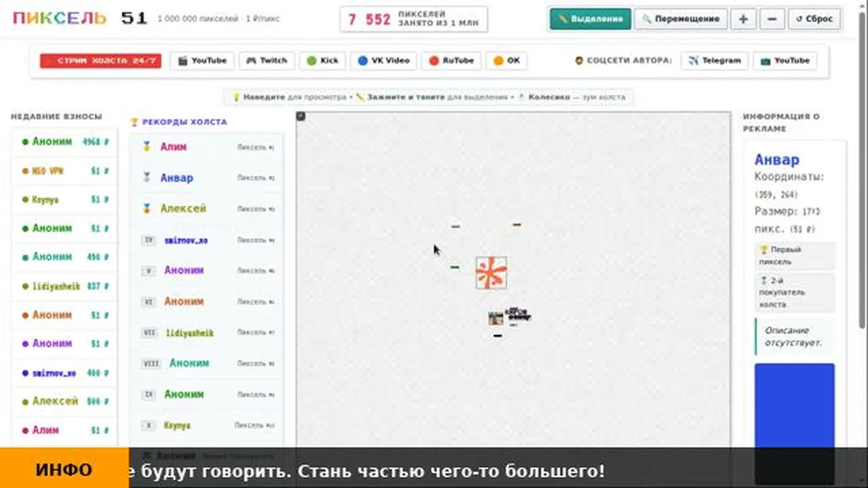The height and width of the screenshot is (488, 868).
Task: Click the Описание отсутствует description text
Action: pos(793,337)
